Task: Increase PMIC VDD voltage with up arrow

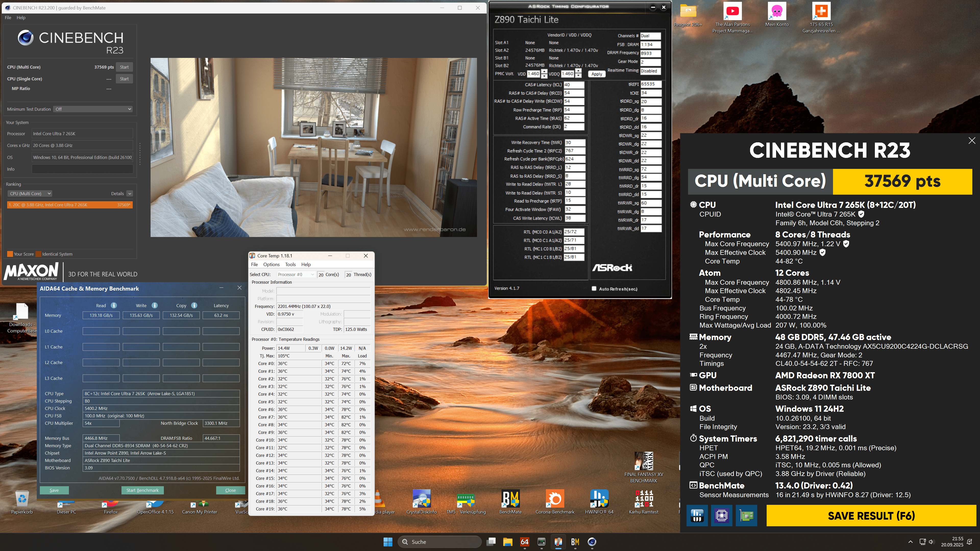Action: (544, 71)
